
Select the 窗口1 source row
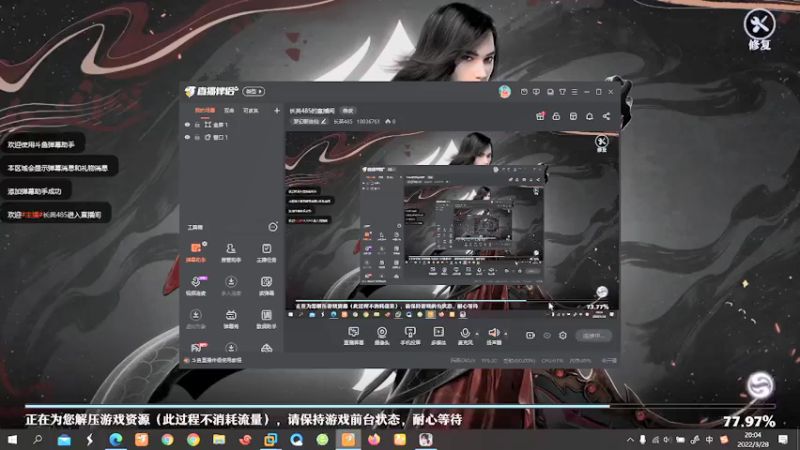click(233, 137)
